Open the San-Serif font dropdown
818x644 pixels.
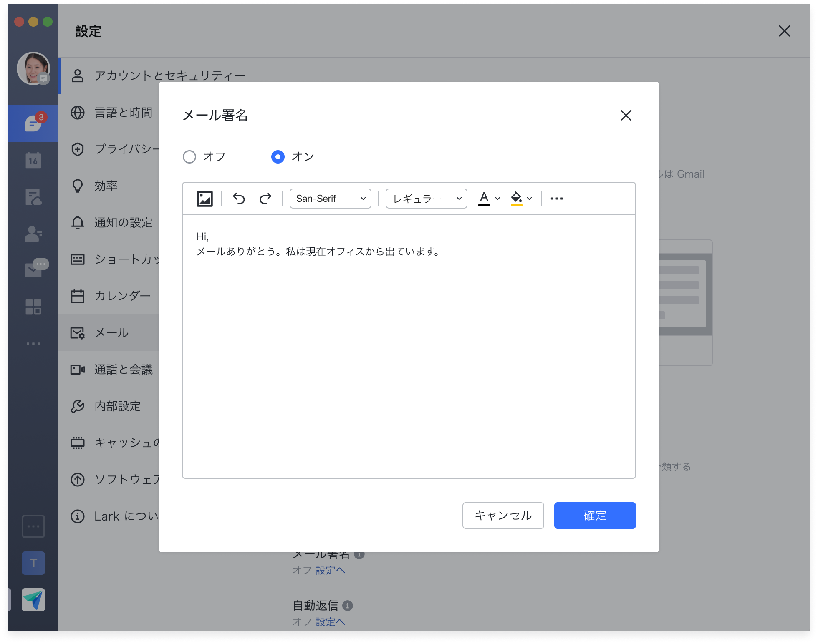330,199
